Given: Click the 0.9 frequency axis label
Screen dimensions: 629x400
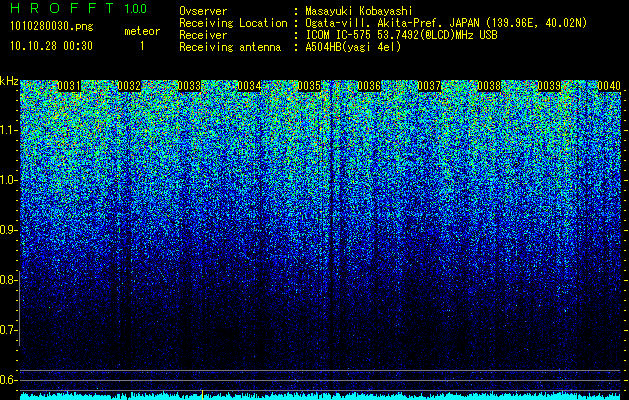Looking at the screenshot, I should 8,230.
